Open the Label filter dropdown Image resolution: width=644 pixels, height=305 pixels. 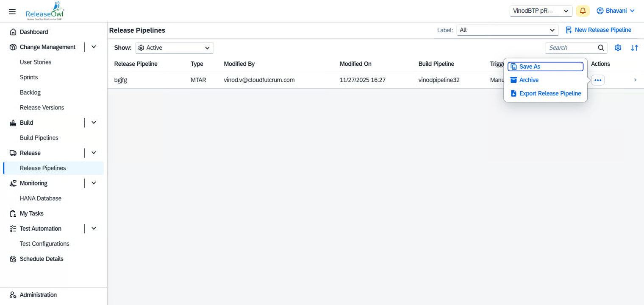coord(507,30)
